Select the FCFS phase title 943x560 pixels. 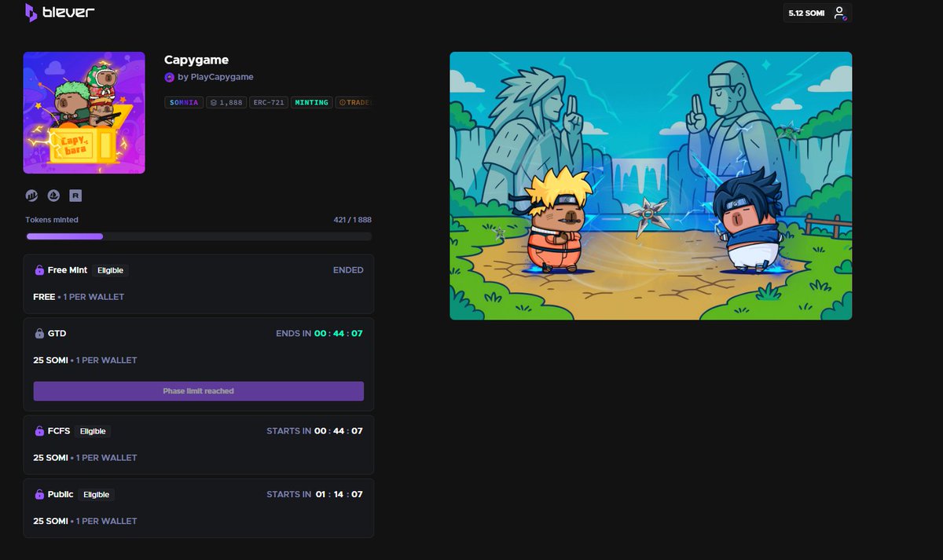pos(59,431)
